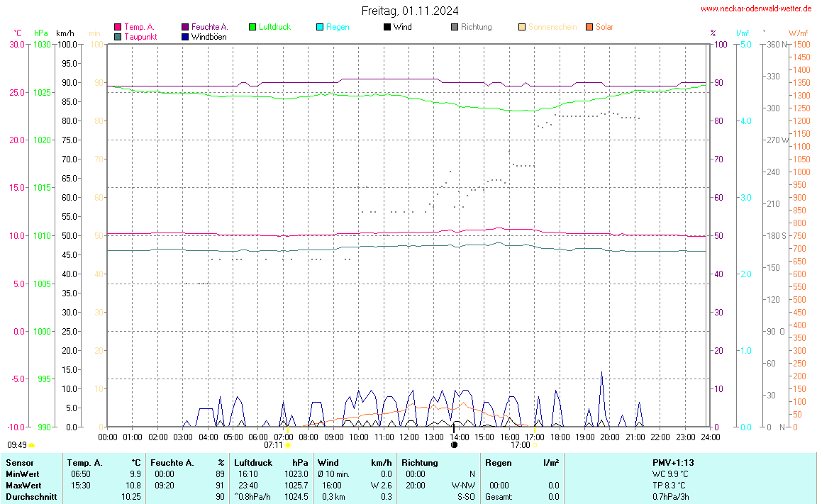Image resolution: width=817 pixels, height=504 pixels.
Task: Click the black Wind legend square
Action: coord(387,27)
